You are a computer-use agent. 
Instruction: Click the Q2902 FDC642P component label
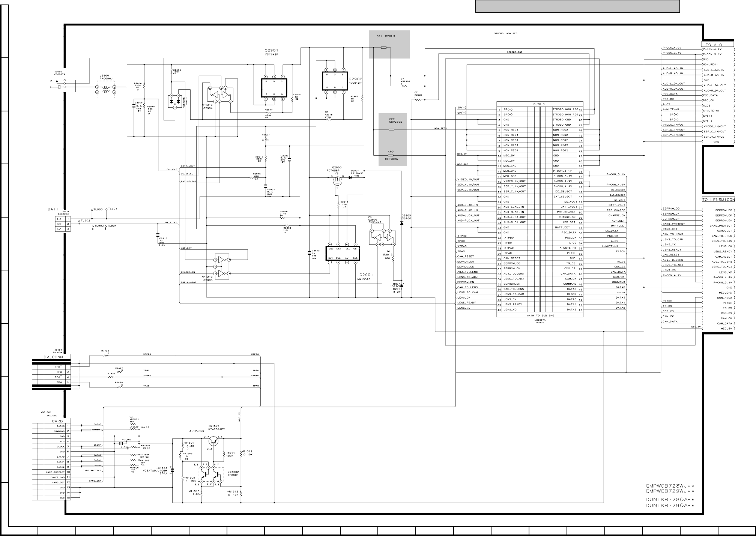tap(355, 81)
